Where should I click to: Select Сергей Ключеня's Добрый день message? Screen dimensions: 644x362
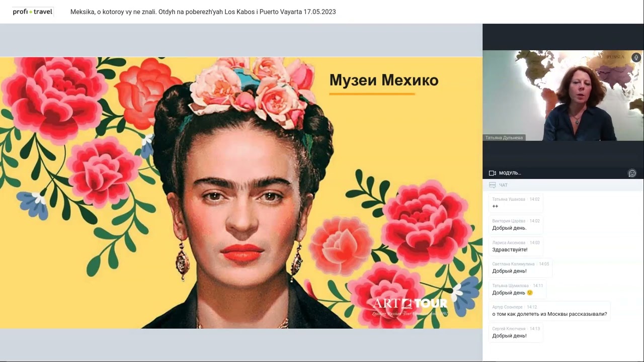(516, 332)
